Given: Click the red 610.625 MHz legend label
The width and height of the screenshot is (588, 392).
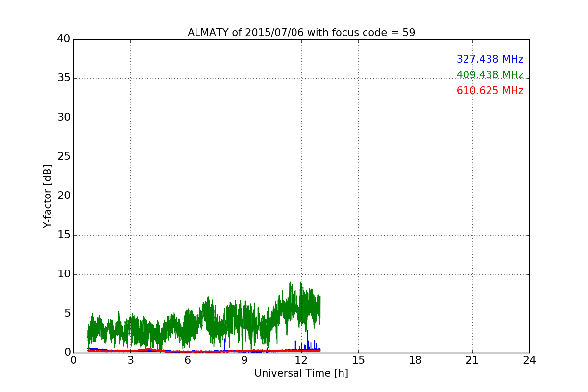Looking at the screenshot, I should pos(490,91).
